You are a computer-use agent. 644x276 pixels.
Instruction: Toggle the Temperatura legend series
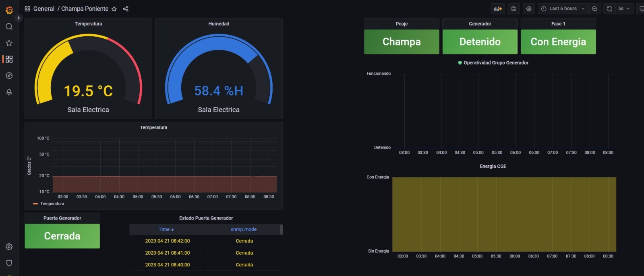[x=52, y=204]
